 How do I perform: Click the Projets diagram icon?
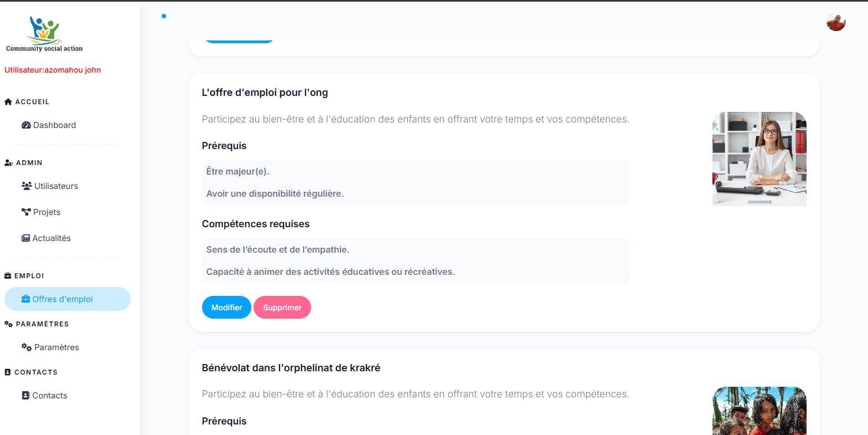pyautogui.click(x=26, y=212)
